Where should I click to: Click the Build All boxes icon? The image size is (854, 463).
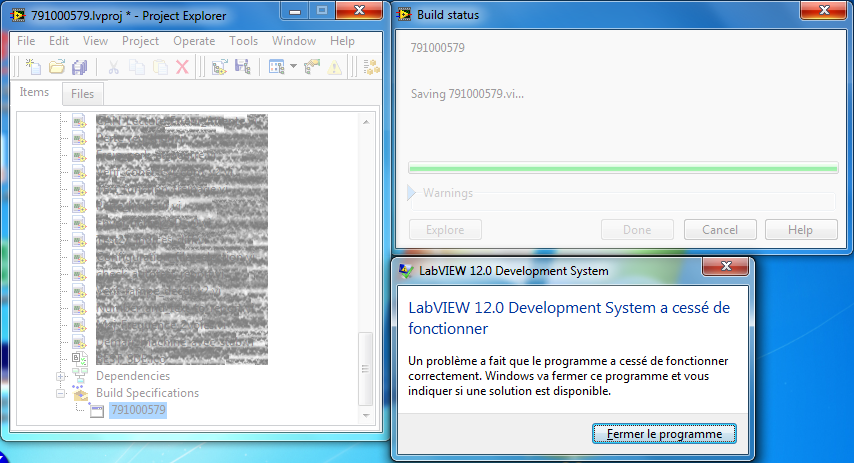pyautogui.click(x=371, y=67)
